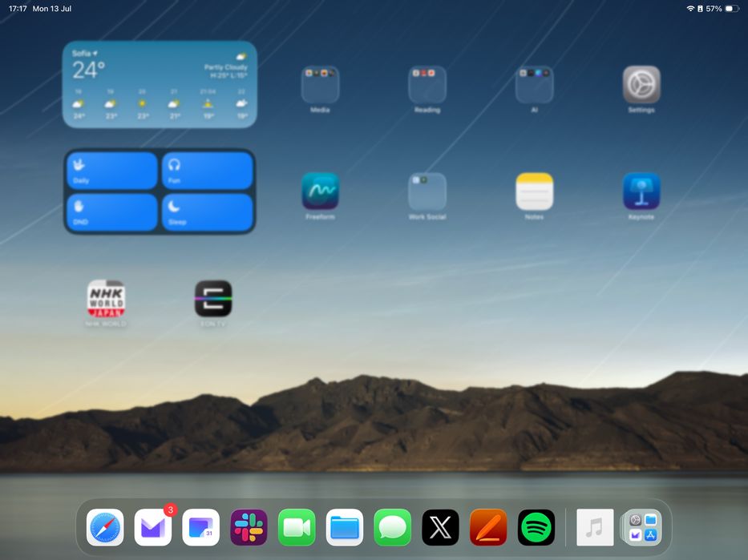The height and width of the screenshot is (560, 748).
Task: Toggle the Fun focus mode
Action: click(x=208, y=171)
